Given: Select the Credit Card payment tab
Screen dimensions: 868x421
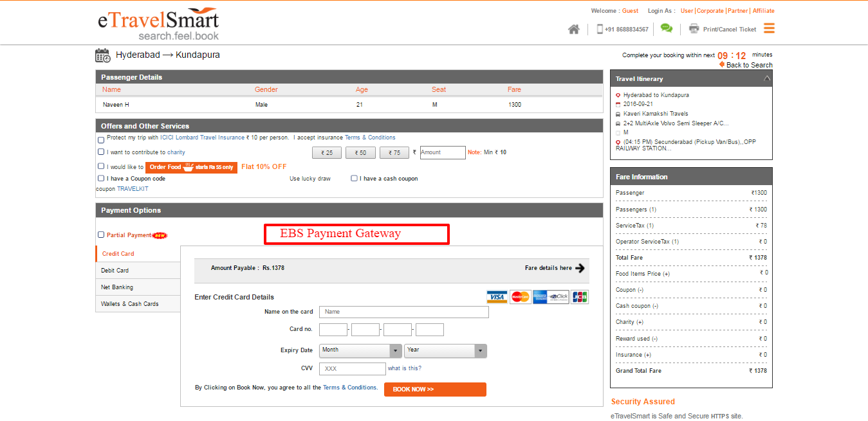Looking at the screenshot, I should [x=138, y=254].
